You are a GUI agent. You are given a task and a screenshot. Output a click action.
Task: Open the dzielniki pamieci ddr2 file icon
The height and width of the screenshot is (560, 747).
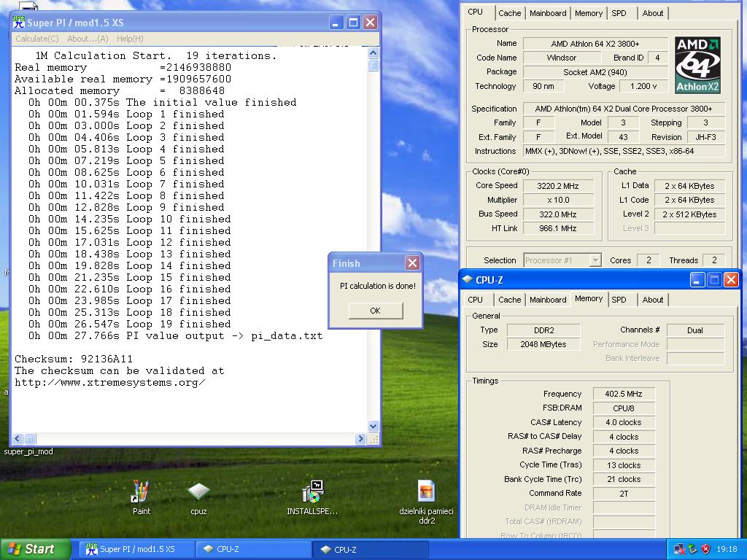(426, 501)
